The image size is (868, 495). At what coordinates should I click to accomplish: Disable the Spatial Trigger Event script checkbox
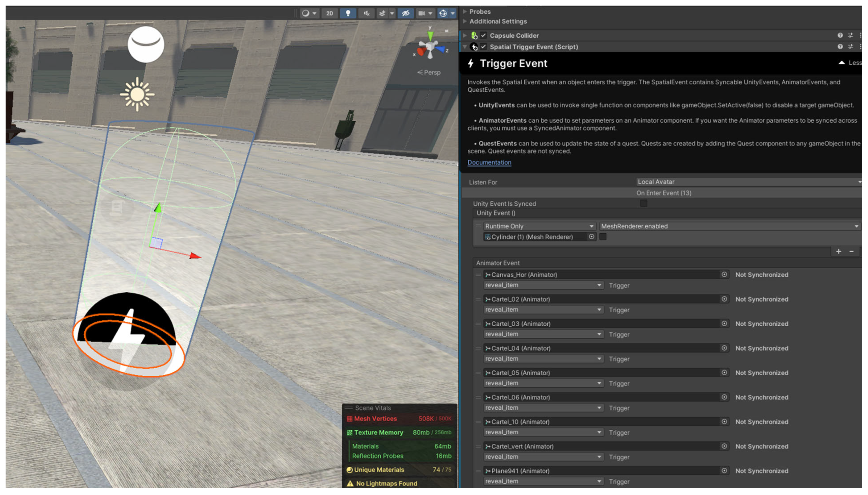[x=484, y=46]
